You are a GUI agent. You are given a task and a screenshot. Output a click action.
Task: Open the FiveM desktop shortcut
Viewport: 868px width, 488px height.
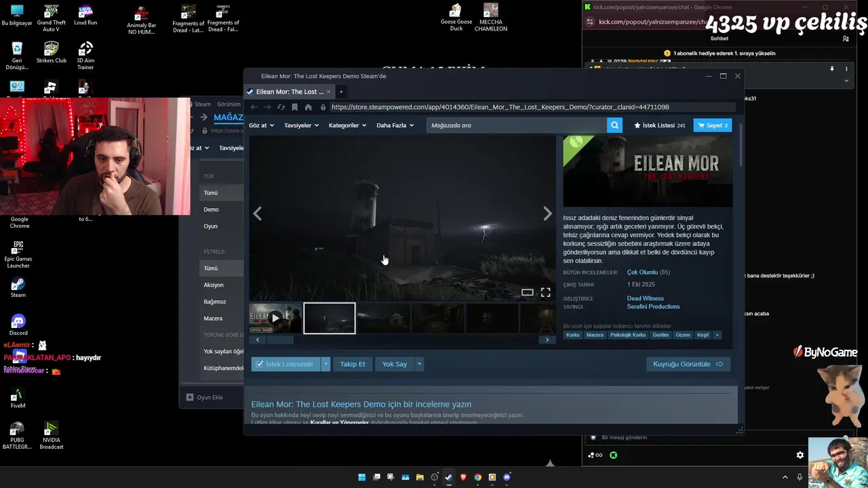click(x=18, y=398)
